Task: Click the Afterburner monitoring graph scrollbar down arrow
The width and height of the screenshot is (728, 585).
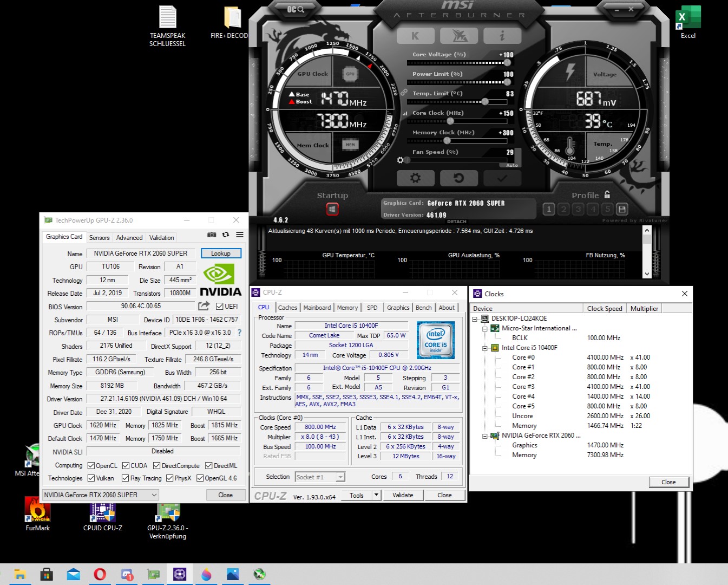Action: (647, 274)
